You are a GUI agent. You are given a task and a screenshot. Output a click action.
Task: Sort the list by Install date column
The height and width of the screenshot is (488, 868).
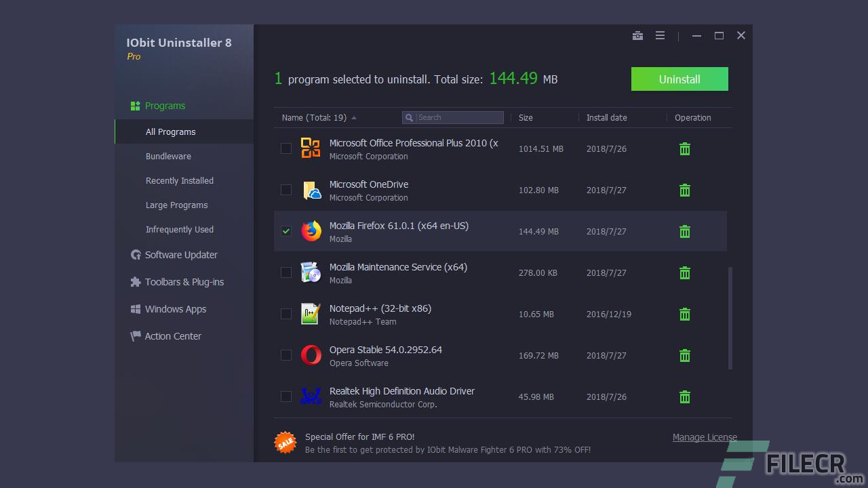(606, 118)
